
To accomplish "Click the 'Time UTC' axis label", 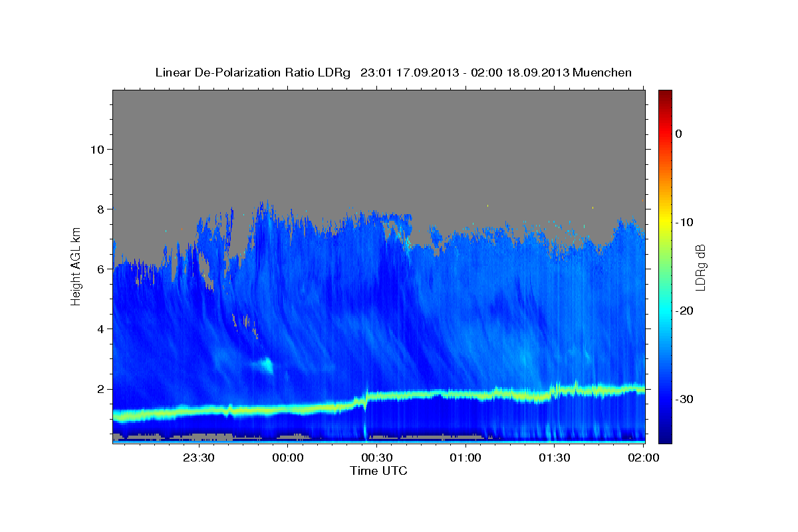I will point(378,471).
